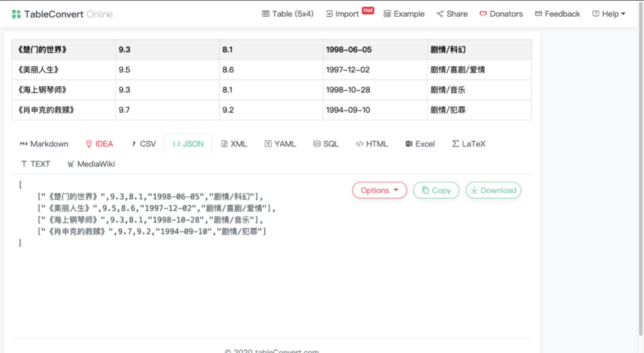The height and width of the screenshot is (353, 644).
Task: Switch to the CSV tab
Action: pos(143,144)
